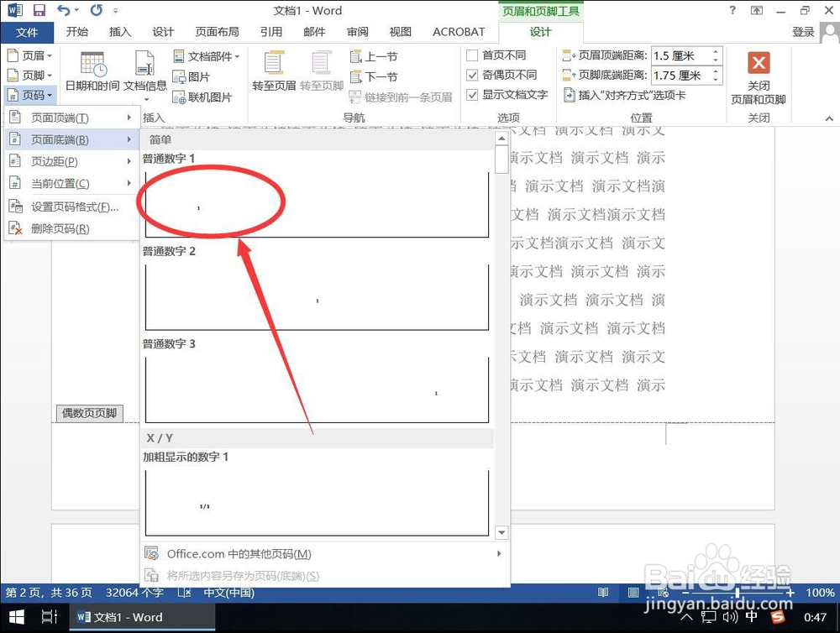Click the user account avatar icon

coord(830,32)
